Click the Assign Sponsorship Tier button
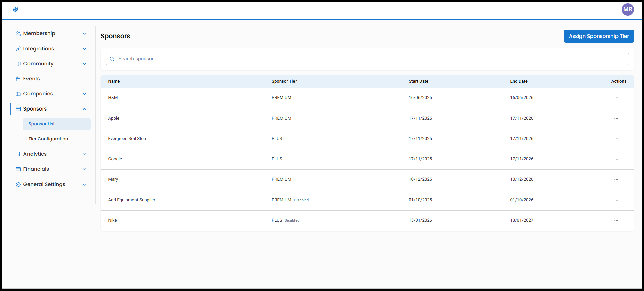Screen dimensions: 644x291 click(x=598, y=36)
